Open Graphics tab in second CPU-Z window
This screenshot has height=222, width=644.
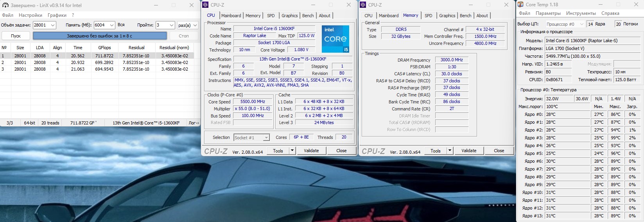click(x=447, y=16)
